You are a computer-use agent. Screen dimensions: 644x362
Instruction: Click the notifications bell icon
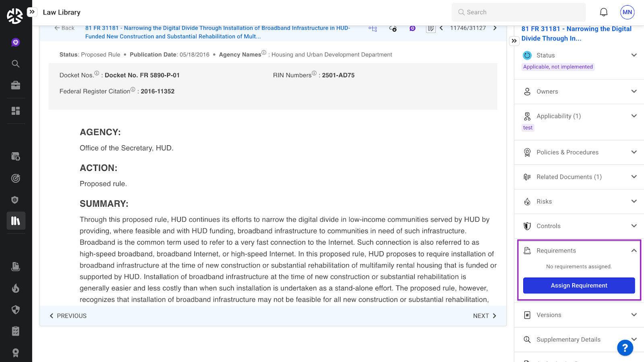pos(603,12)
